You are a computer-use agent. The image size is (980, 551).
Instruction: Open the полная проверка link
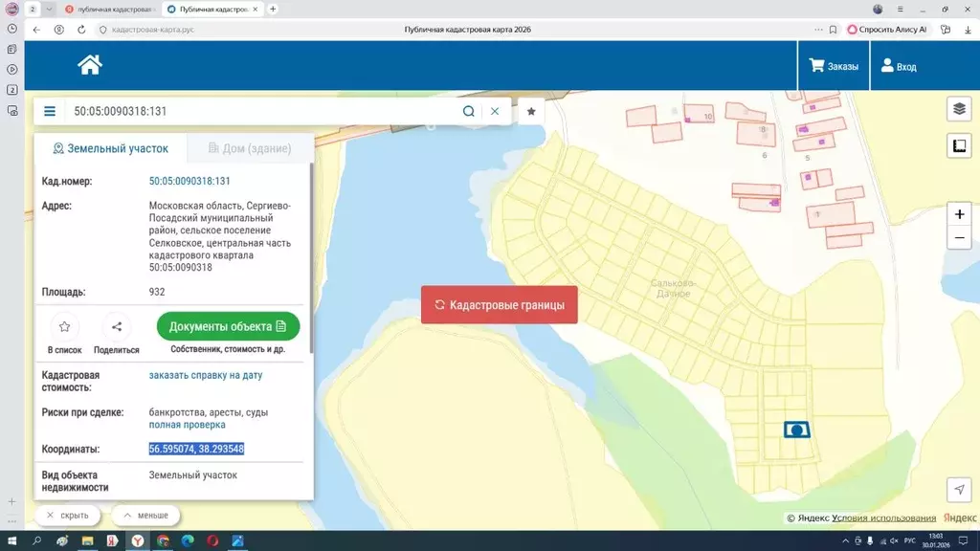pyautogui.click(x=188, y=425)
